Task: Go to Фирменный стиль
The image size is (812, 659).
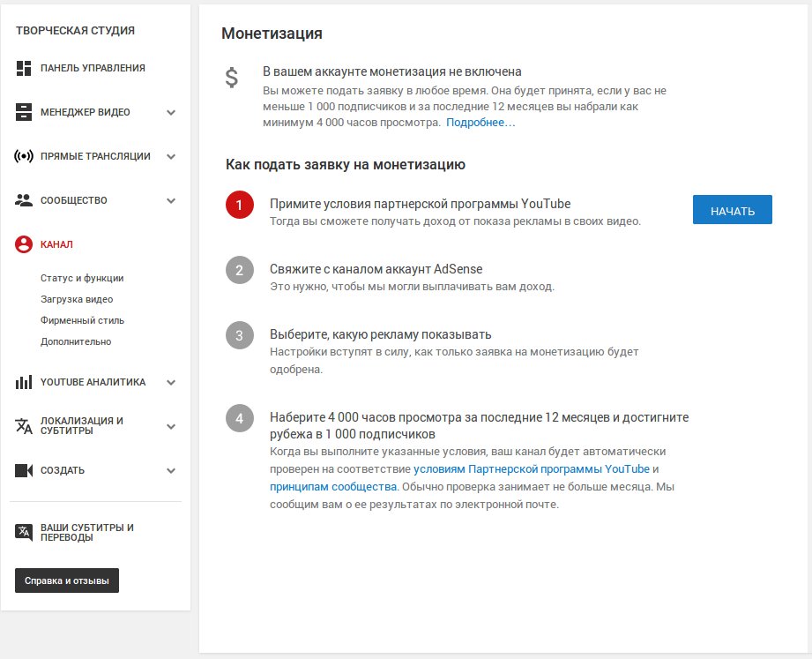Action: coord(82,321)
